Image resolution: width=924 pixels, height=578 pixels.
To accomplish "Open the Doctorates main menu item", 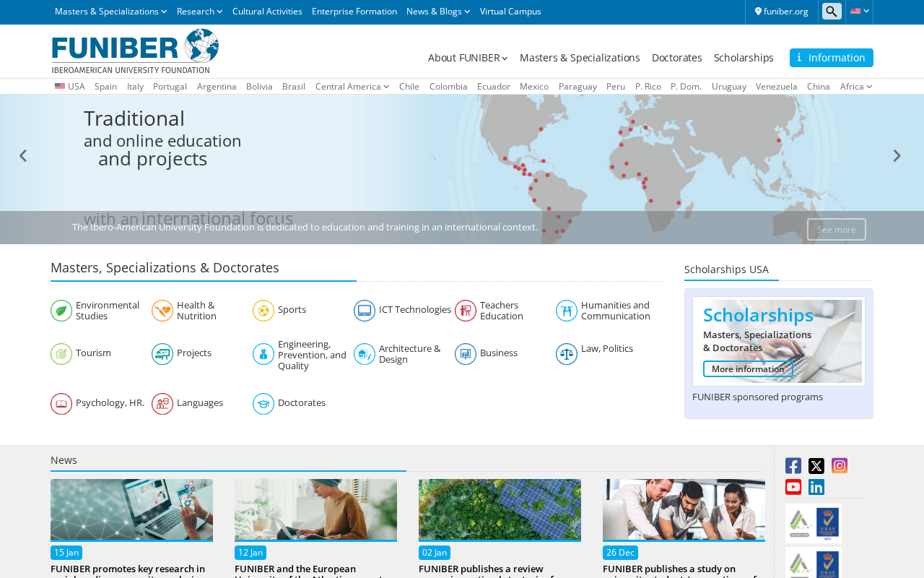I will (x=677, y=58).
